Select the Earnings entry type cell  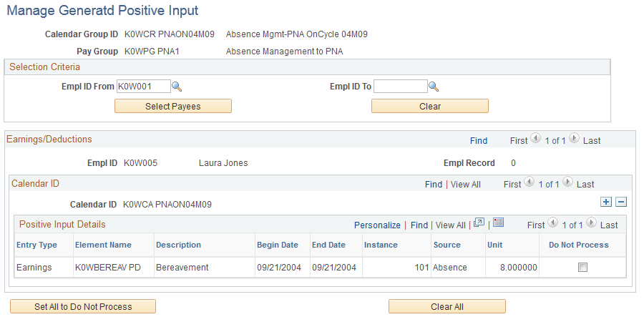[x=34, y=268]
